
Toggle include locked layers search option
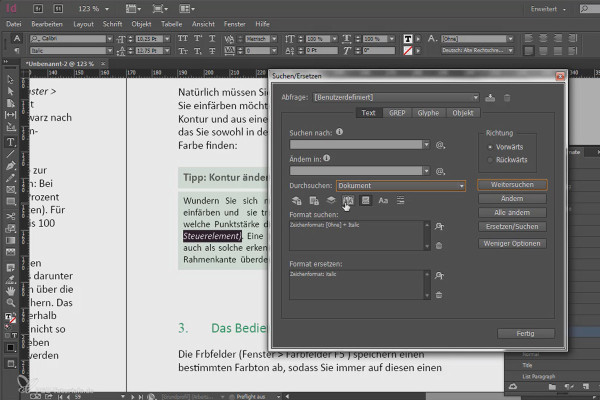point(297,200)
